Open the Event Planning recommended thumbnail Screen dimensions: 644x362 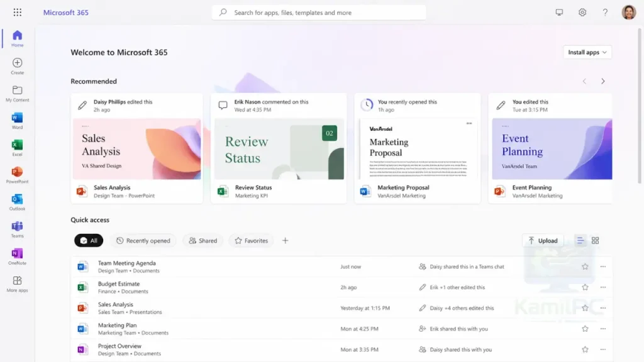tap(552, 148)
